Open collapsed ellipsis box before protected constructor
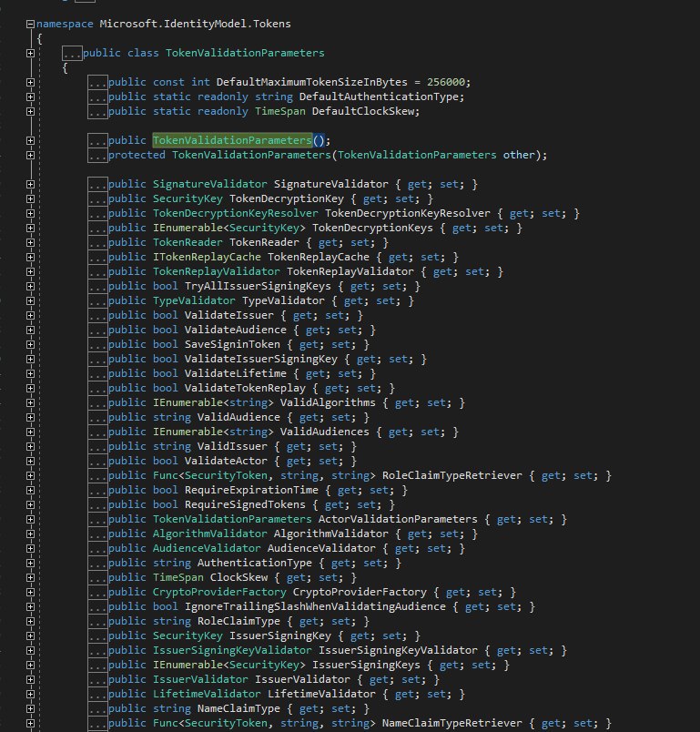Image resolution: width=700 pixels, height=732 pixels. 97,155
